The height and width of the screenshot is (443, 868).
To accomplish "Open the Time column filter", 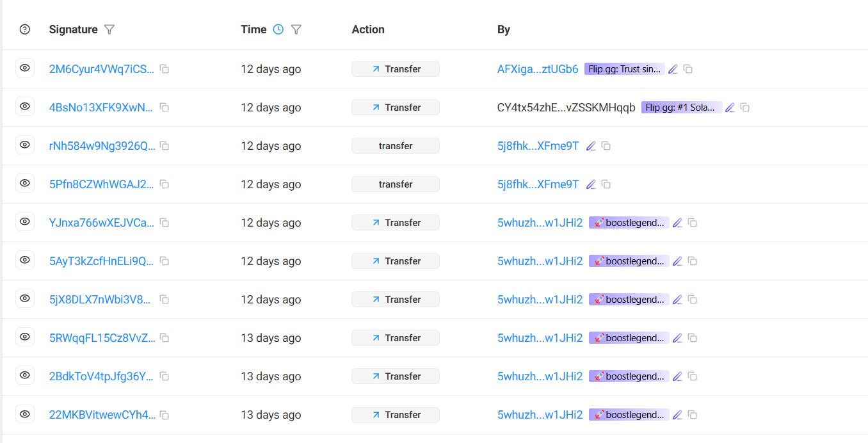I will point(296,29).
